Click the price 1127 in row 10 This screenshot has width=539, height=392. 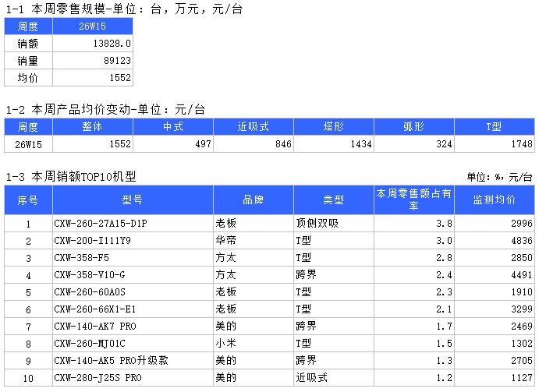click(x=522, y=377)
